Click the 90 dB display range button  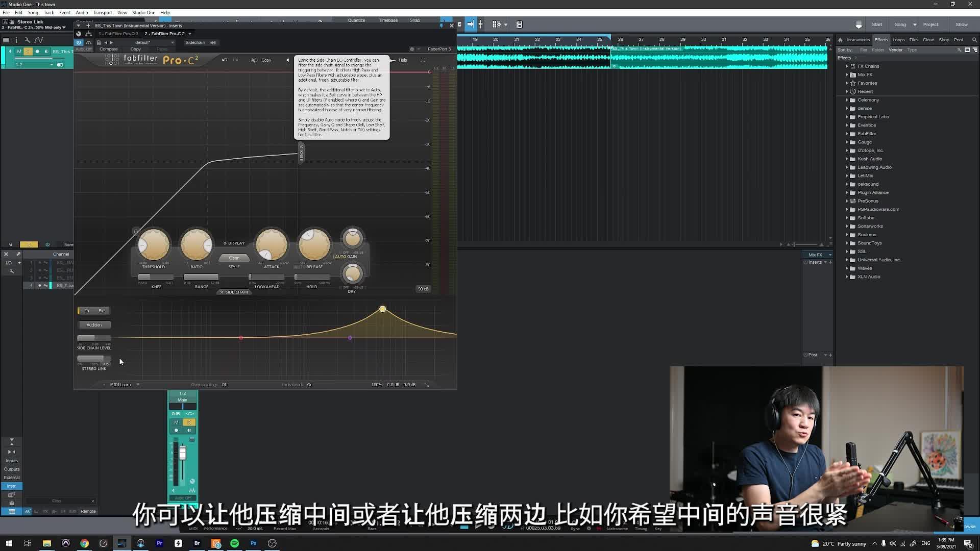(423, 289)
